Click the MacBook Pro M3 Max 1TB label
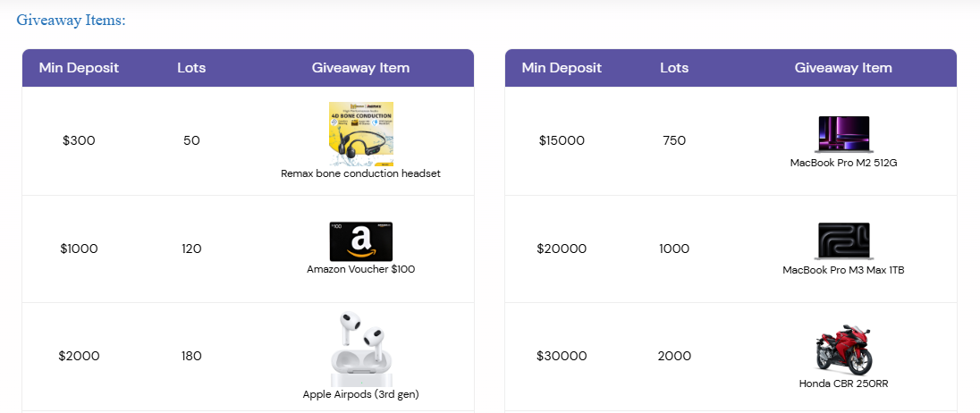This screenshot has width=980, height=413. (x=843, y=270)
